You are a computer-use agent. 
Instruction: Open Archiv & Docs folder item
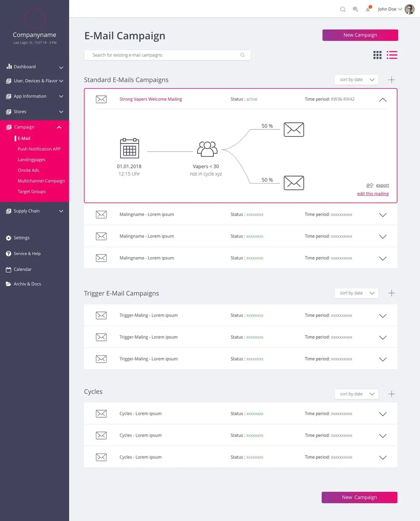click(24, 284)
